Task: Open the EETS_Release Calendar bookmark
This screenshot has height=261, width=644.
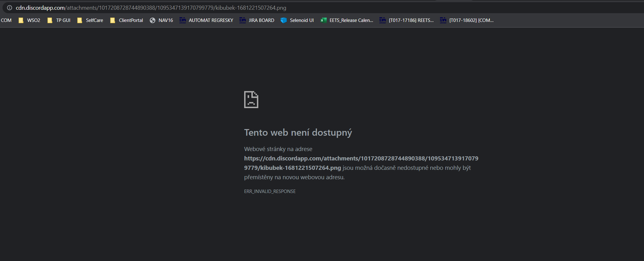Action: pos(347,20)
